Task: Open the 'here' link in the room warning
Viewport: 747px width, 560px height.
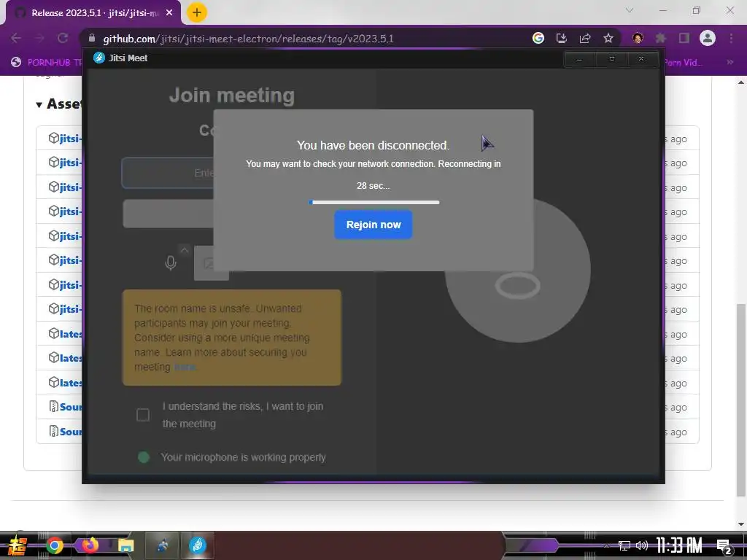Action: point(185,367)
